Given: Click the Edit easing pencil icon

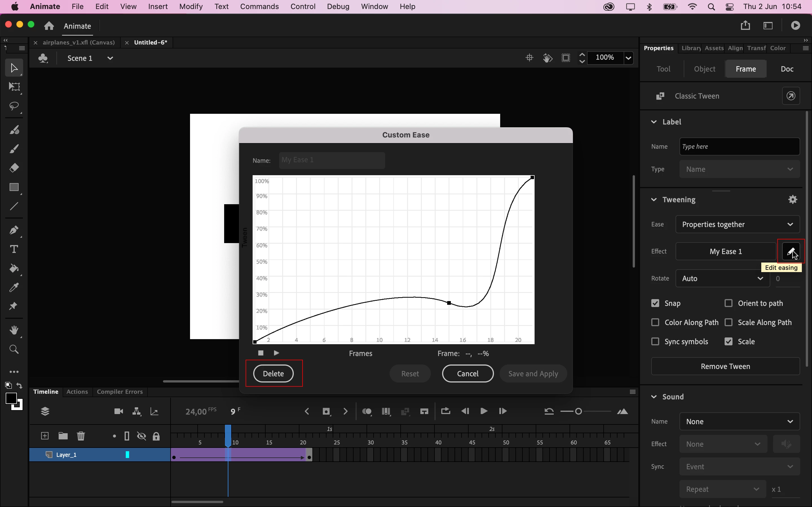Looking at the screenshot, I should point(791,251).
